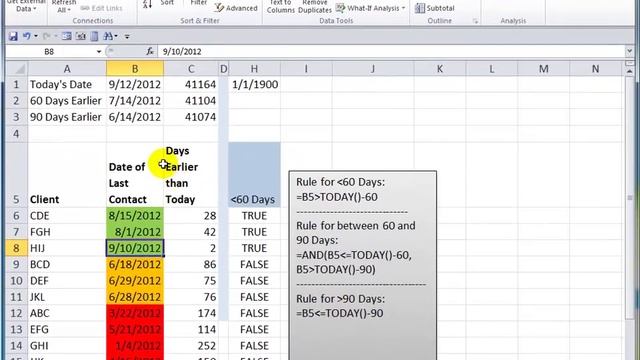This screenshot has width=640, height=360.
Task: Click days value 252
Action: 191,346
